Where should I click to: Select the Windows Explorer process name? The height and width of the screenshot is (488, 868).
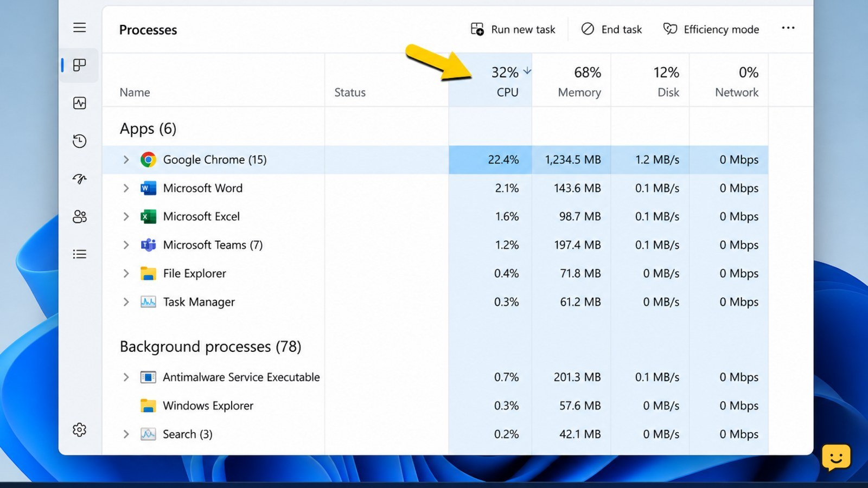click(208, 406)
